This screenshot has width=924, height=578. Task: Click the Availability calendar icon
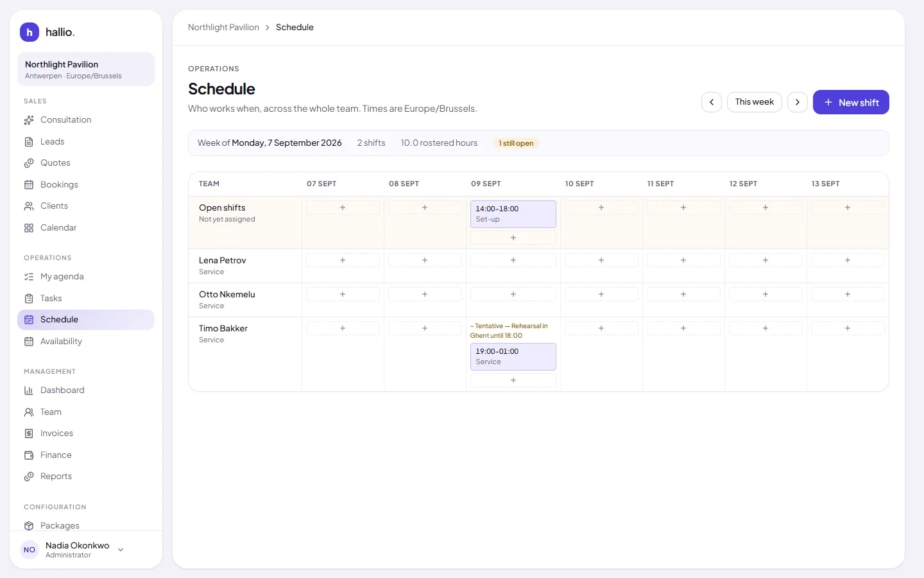coord(29,342)
